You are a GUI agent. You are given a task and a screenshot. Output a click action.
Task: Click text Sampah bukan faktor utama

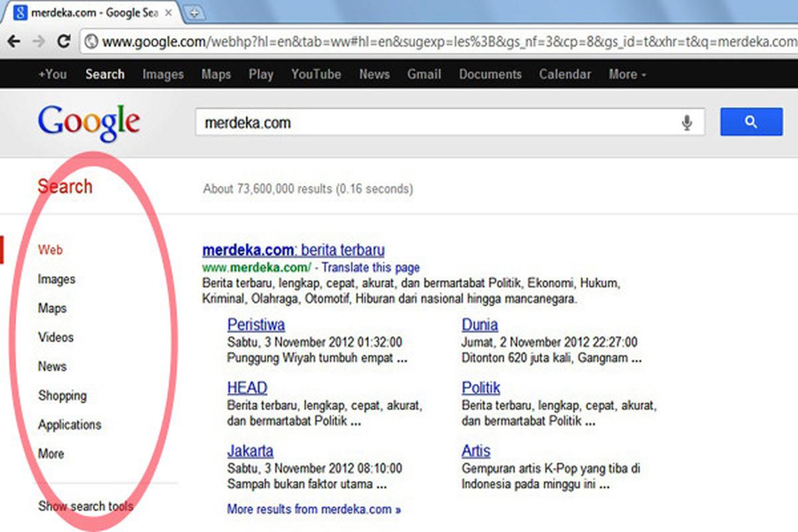tap(307, 485)
